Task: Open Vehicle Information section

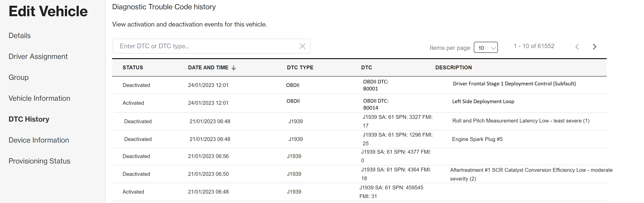Action: click(x=39, y=98)
